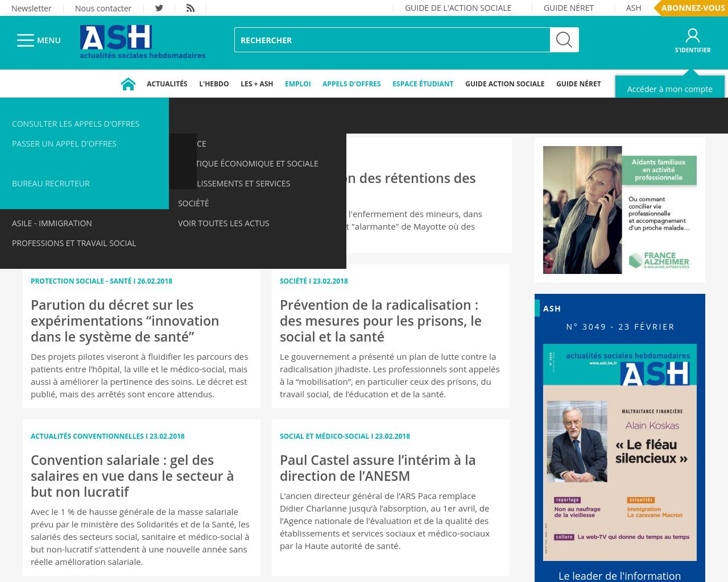Click the France Alzheimer ad image
The image size is (728, 582).
619,210
